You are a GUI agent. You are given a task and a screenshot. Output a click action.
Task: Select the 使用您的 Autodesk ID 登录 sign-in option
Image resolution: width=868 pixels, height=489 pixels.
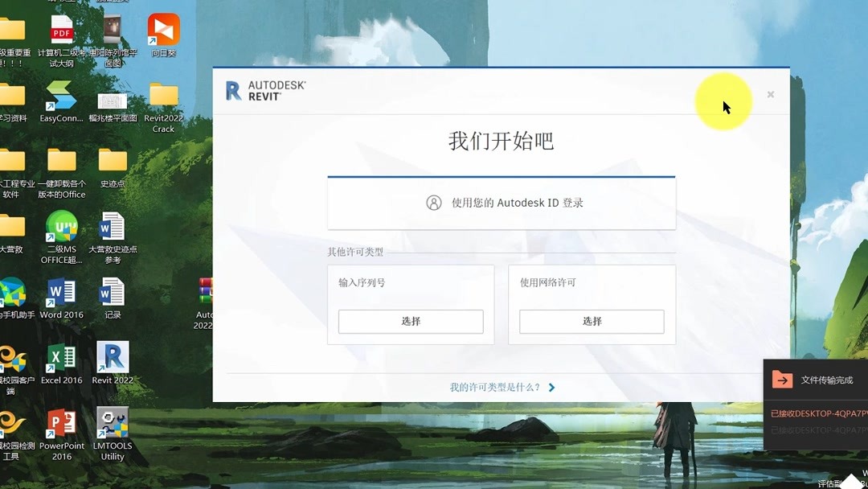502,203
